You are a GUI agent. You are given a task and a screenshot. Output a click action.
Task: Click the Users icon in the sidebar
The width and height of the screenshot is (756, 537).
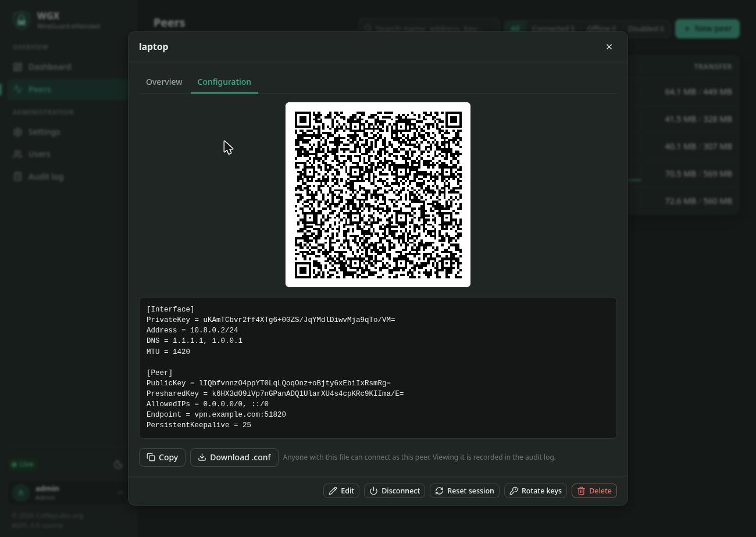[x=18, y=154]
